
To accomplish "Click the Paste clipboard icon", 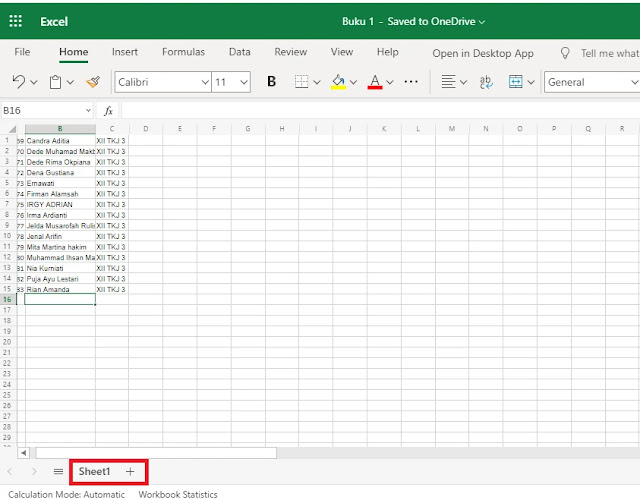I will tap(56, 82).
